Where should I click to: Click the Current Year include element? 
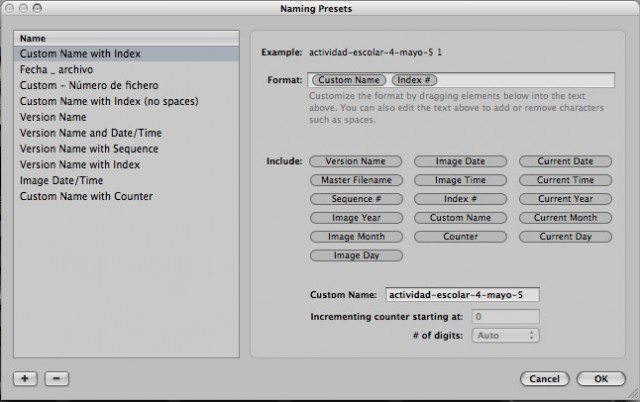pyautogui.click(x=565, y=199)
